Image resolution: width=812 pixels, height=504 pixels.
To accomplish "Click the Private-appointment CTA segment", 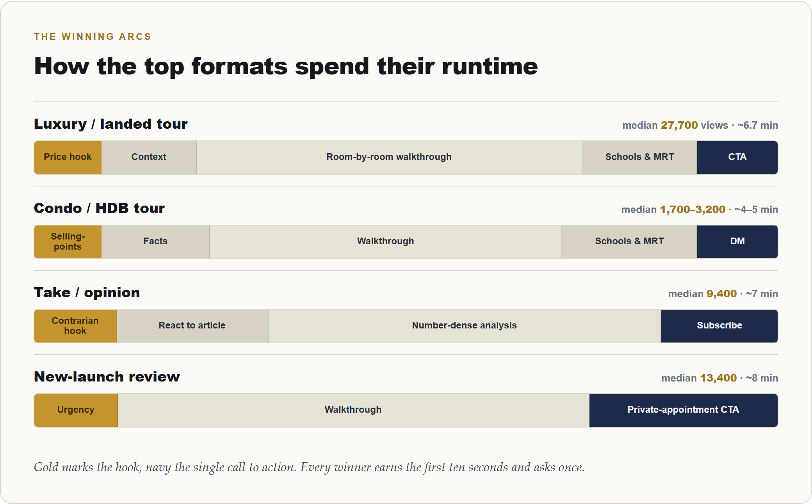I will pyautogui.click(x=684, y=410).
